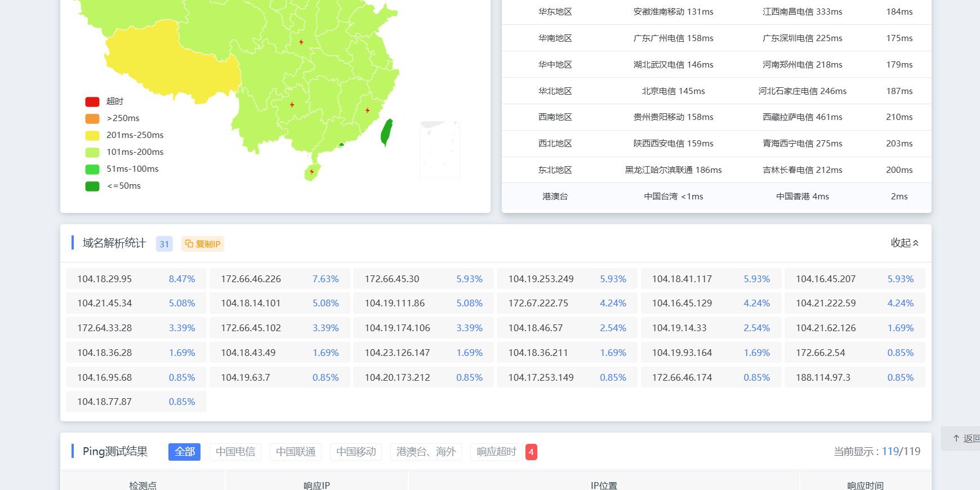
Task: Click Hainan island lightning marker on map
Action: [311, 172]
